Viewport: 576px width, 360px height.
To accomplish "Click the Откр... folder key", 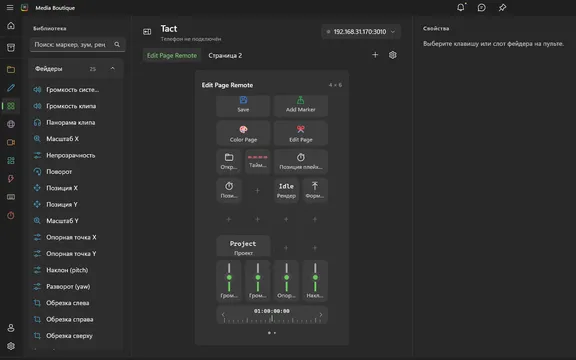I will pos(229,162).
